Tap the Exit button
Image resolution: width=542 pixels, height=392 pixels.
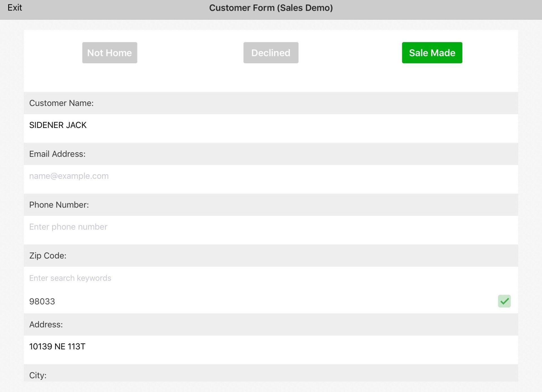15,8
